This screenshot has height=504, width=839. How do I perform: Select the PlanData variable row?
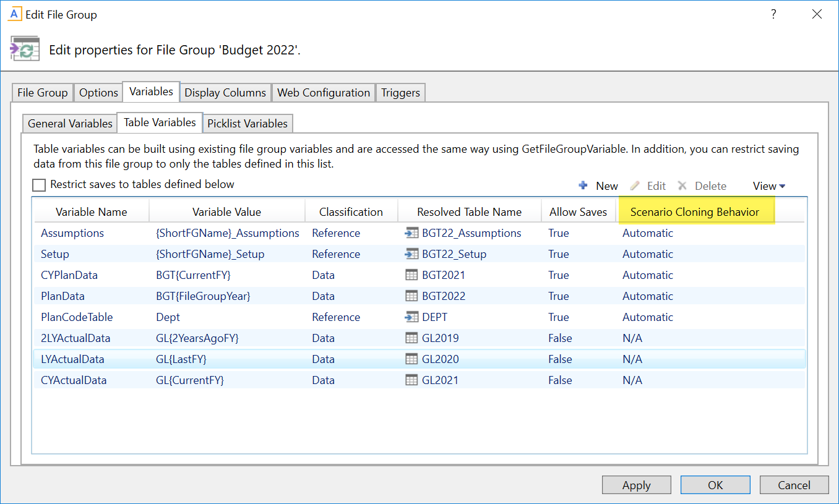tap(62, 296)
